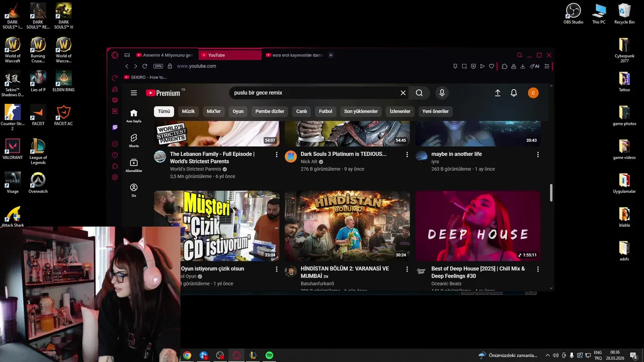Select ELDEN RING desktop shortcut

tap(63, 81)
